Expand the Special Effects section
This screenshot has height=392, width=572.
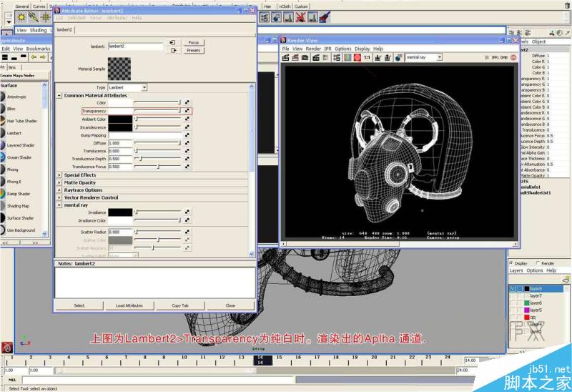point(59,175)
